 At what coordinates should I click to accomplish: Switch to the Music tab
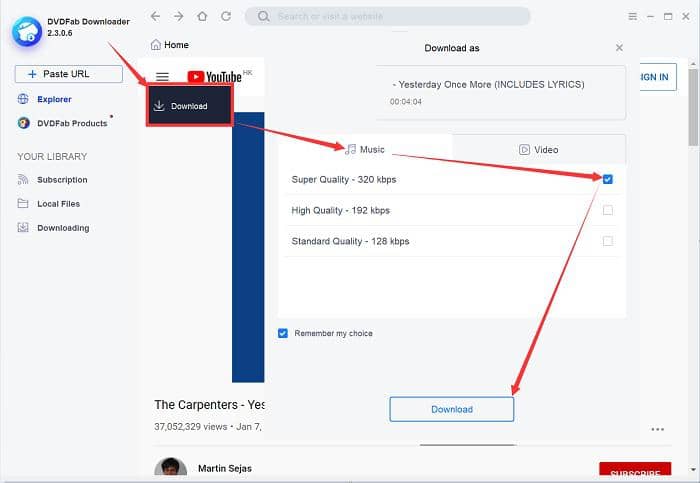[x=365, y=150]
